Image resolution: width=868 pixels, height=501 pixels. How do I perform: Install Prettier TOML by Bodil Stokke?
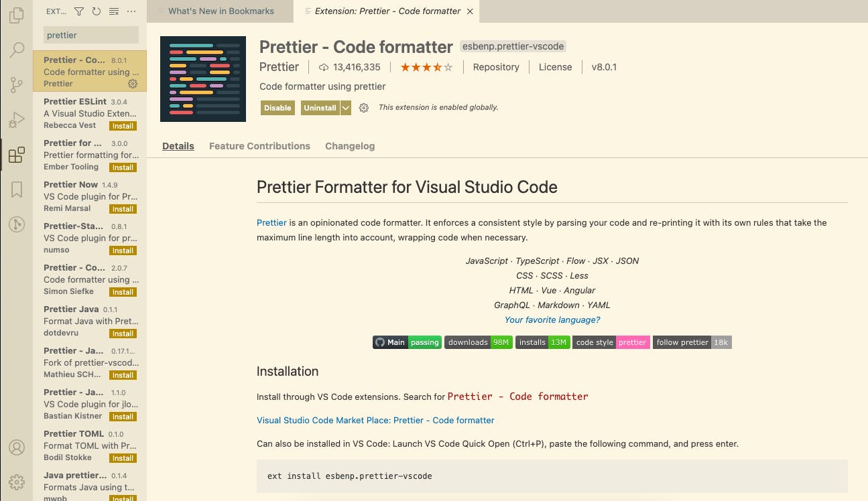pos(123,458)
